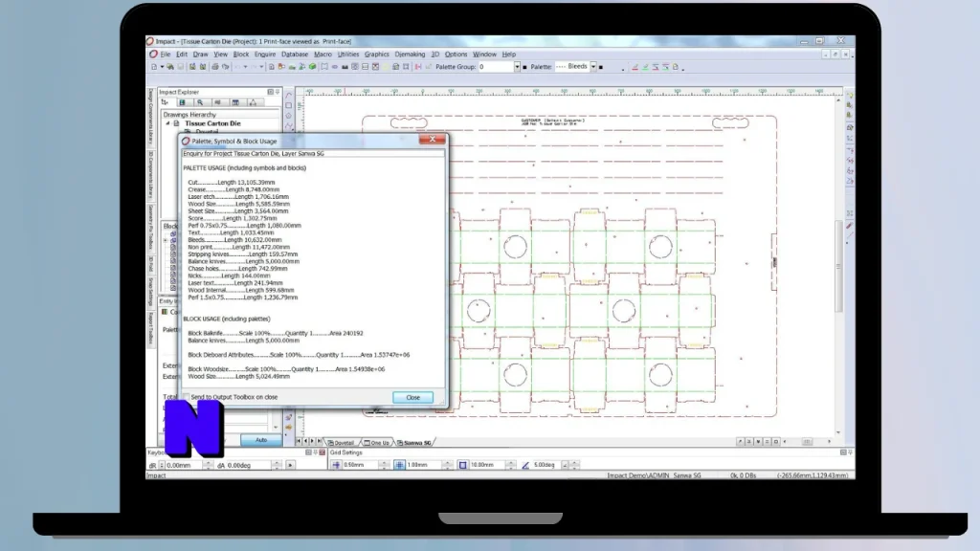Click the polygon drawing tool beside canvas
This screenshot has height=551, width=980.
pyautogui.click(x=289, y=116)
